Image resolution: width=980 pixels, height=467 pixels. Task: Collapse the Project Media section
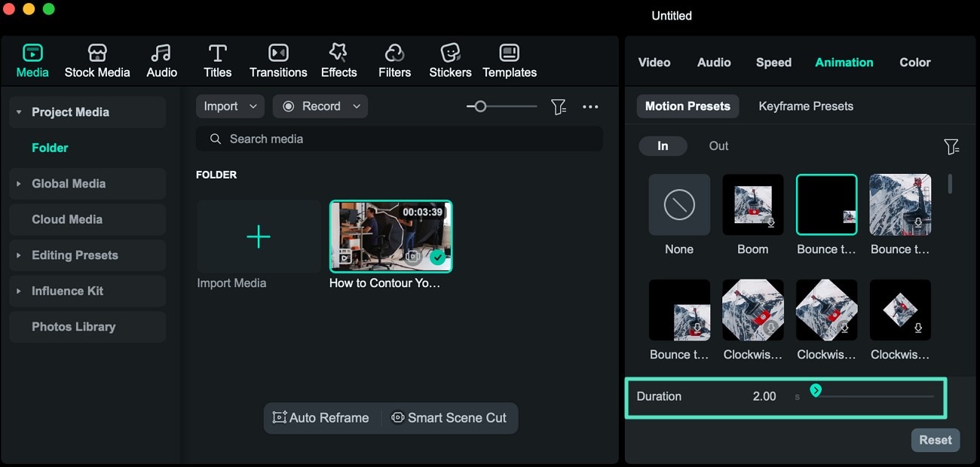pyautogui.click(x=19, y=111)
